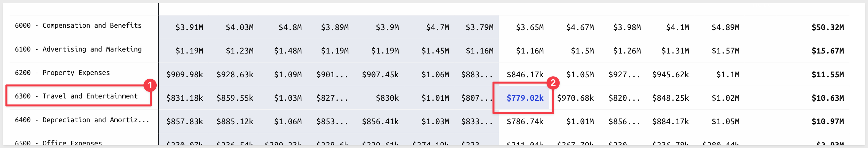Image resolution: width=868 pixels, height=148 pixels.
Task: Click the $1.57M Advertising cell
Action: pyautogui.click(x=725, y=51)
